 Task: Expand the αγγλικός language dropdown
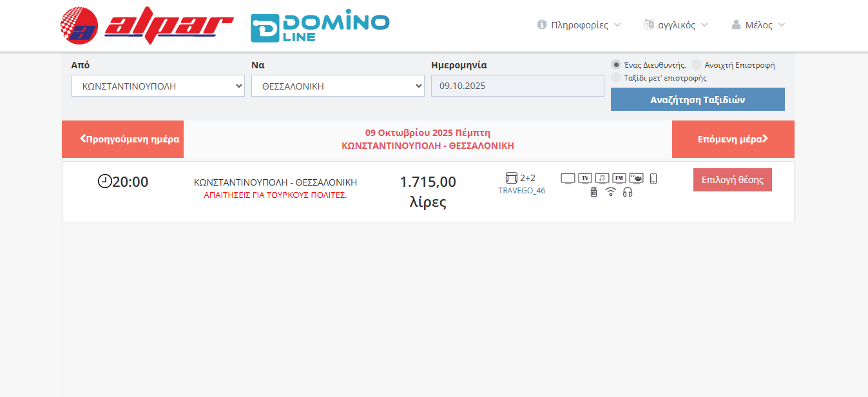[x=676, y=25]
